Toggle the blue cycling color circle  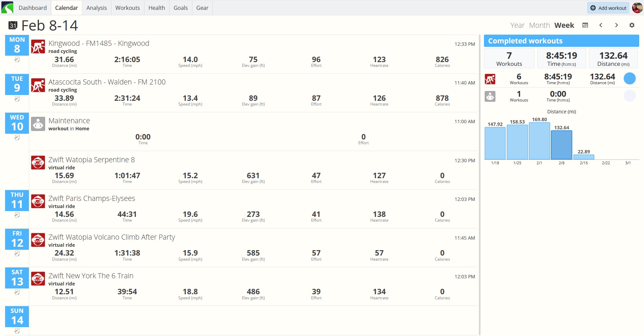(x=630, y=79)
